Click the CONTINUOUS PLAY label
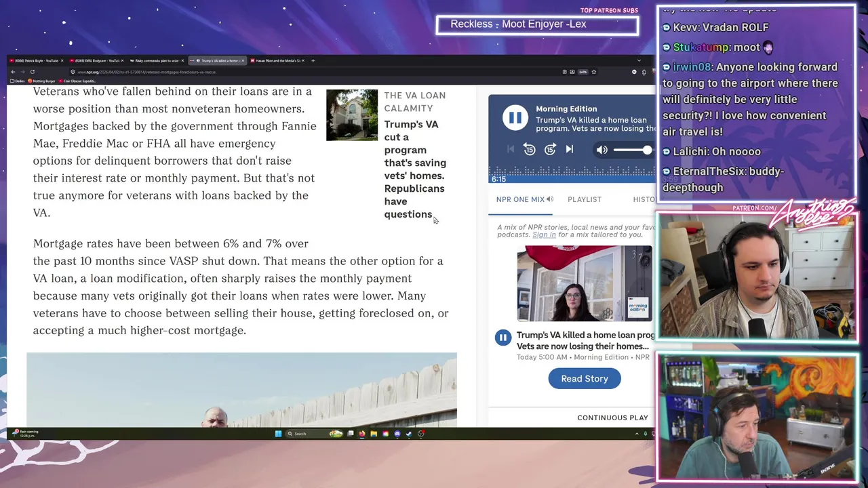868x488 pixels. coord(612,418)
